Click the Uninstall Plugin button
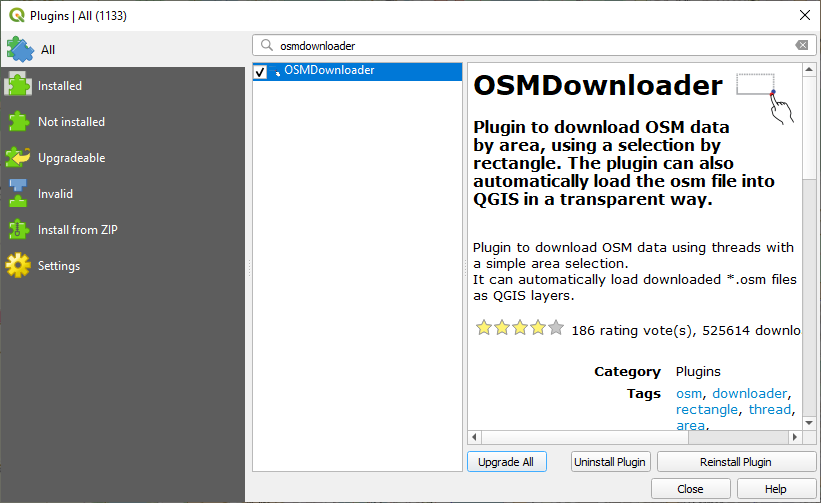This screenshot has height=503, width=821. click(x=610, y=462)
